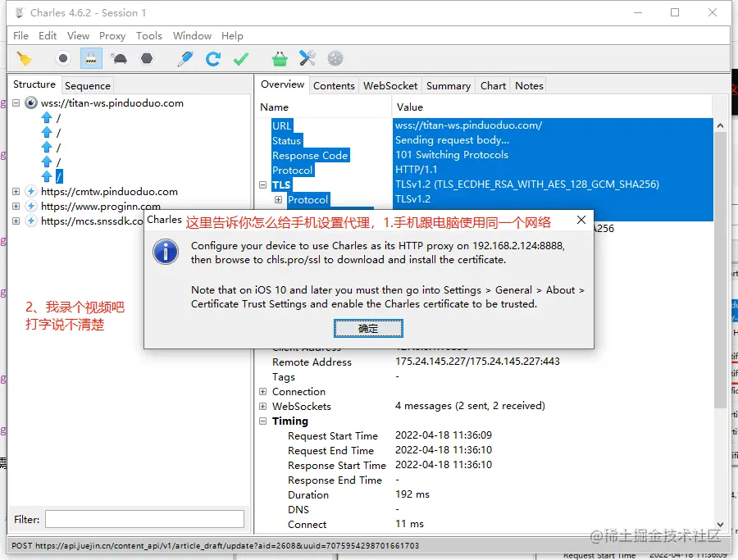Open the View menu
Viewport: 738px width, 560px height.
click(x=78, y=36)
